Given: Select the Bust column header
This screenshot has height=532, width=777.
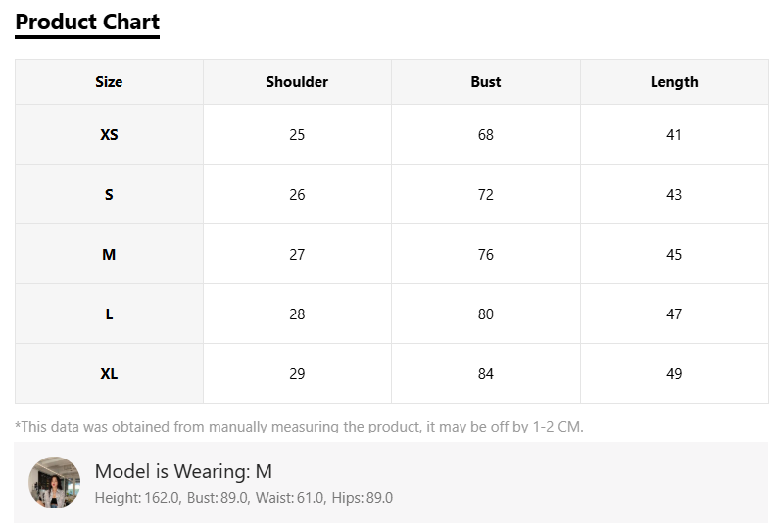Looking at the screenshot, I should click(x=486, y=81).
